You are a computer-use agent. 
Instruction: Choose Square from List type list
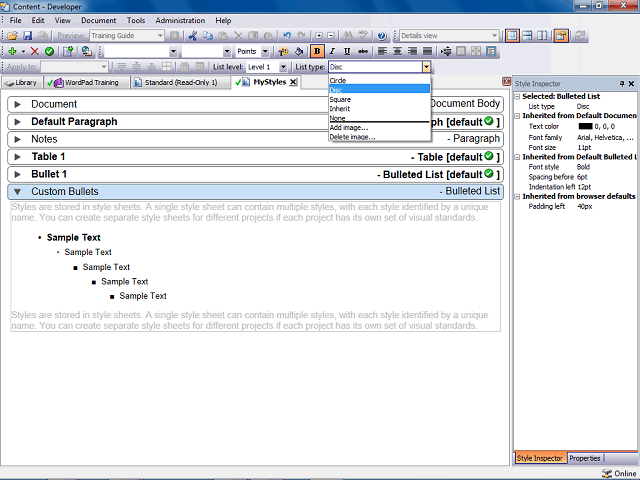coord(379,100)
